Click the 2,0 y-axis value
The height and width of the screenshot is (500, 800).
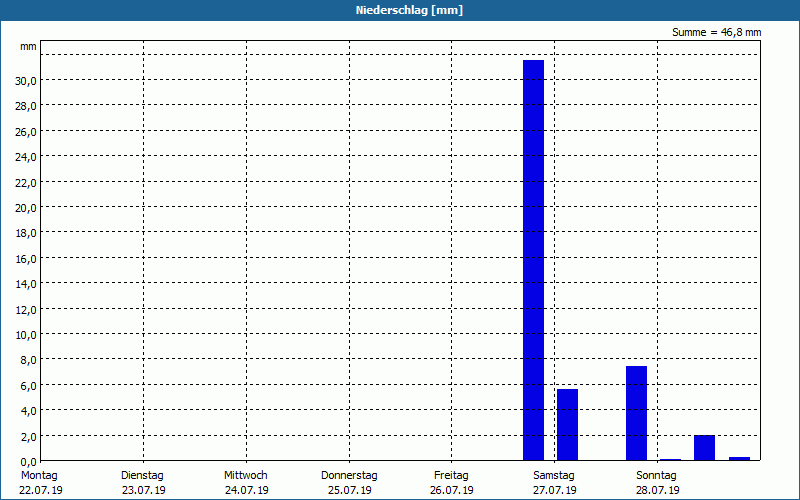pos(28,437)
